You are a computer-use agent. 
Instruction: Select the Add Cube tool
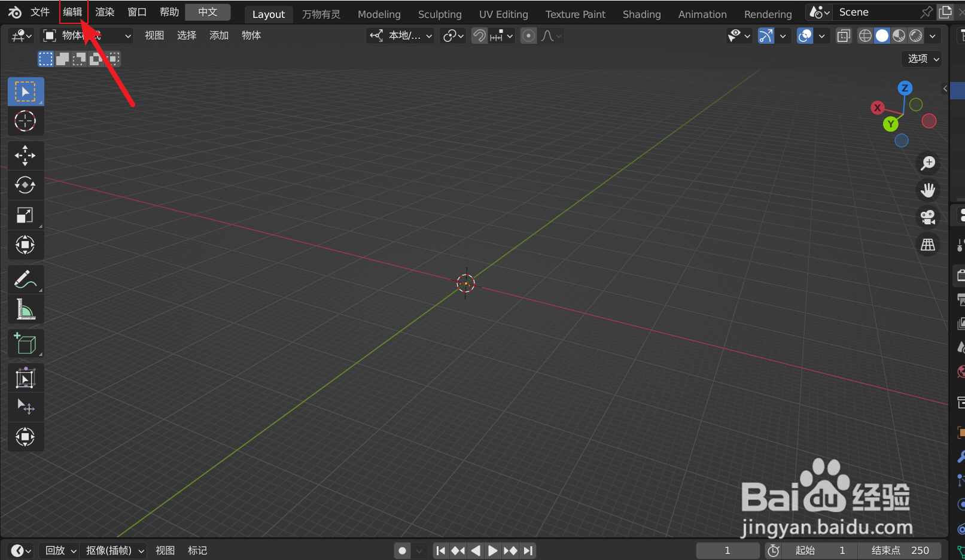[25, 344]
